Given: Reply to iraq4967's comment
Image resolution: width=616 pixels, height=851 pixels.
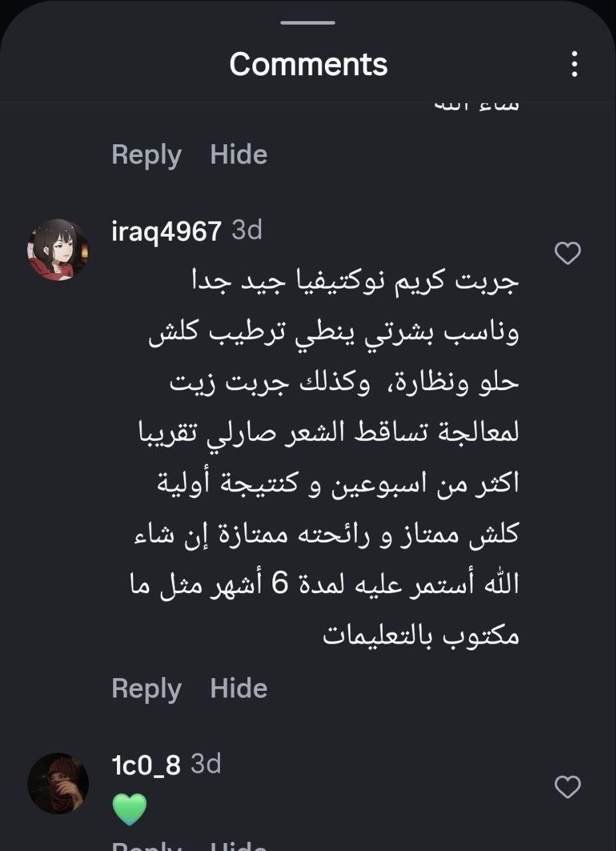Looking at the screenshot, I should pyautogui.click(x=148, y=688).
